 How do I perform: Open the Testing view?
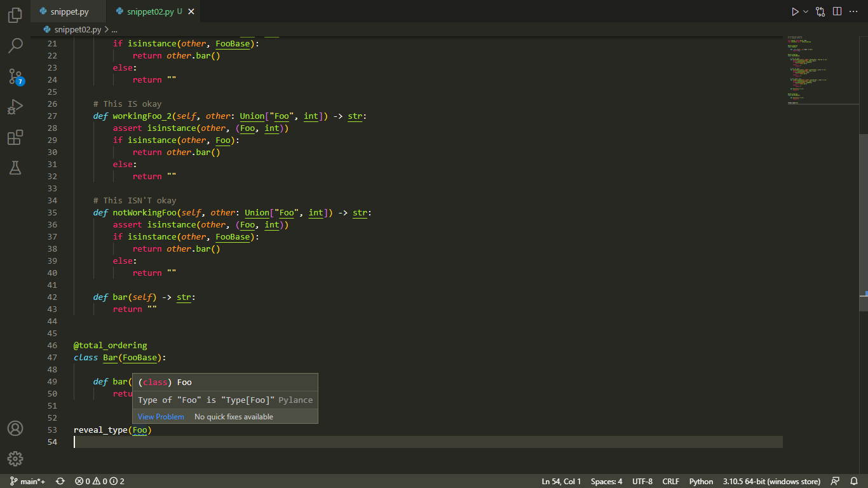pyautogui.click(x=15, y=167)
